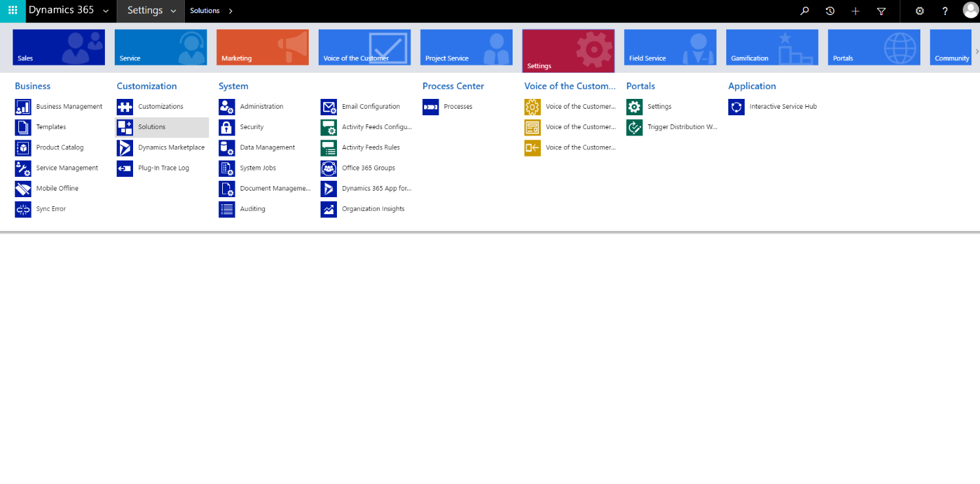Open Business Management icon

pos(23,107)
